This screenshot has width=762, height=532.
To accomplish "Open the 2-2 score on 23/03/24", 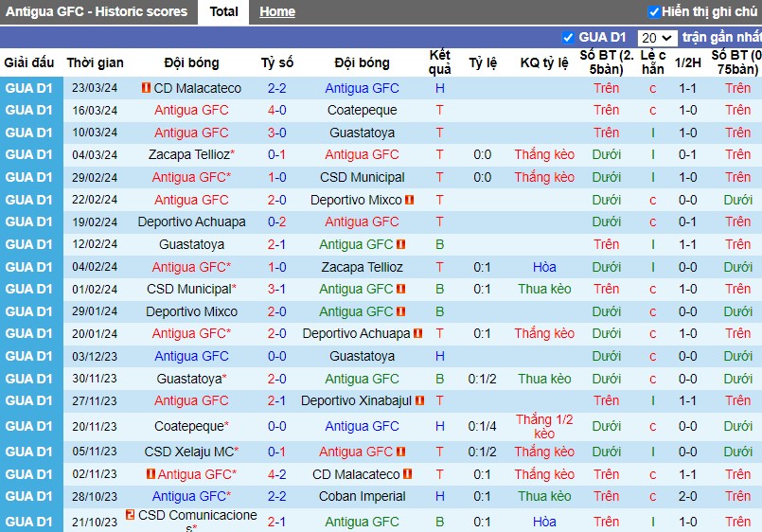I will pos(277,88).
